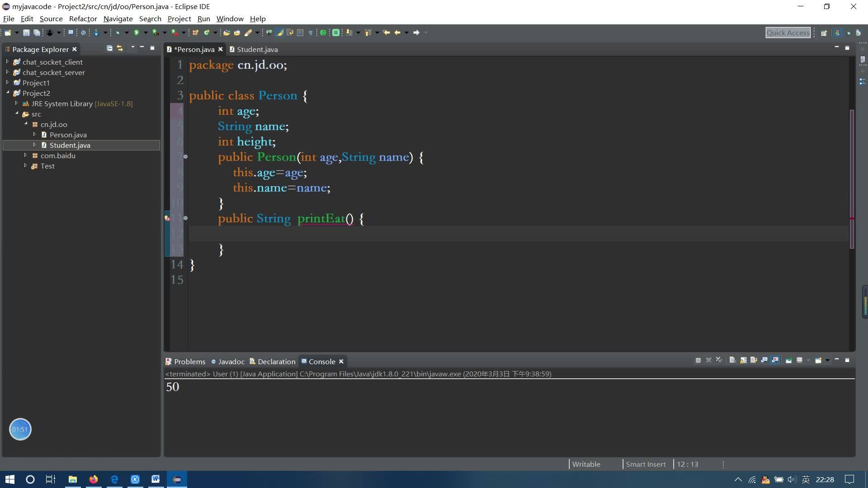868x488 pixels.
Task: Click the editor vertical scrollbar thumb
Action: click(x=852, y=179)
